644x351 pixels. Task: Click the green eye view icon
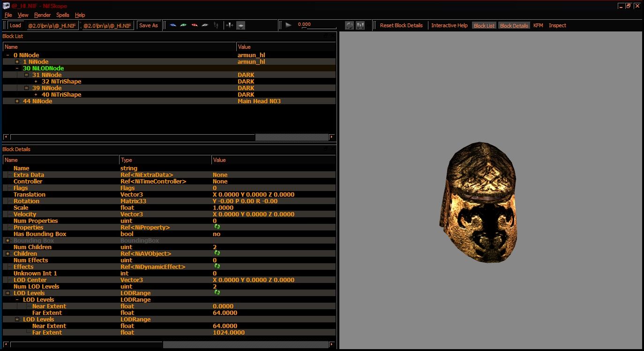(x=184, y=25)
